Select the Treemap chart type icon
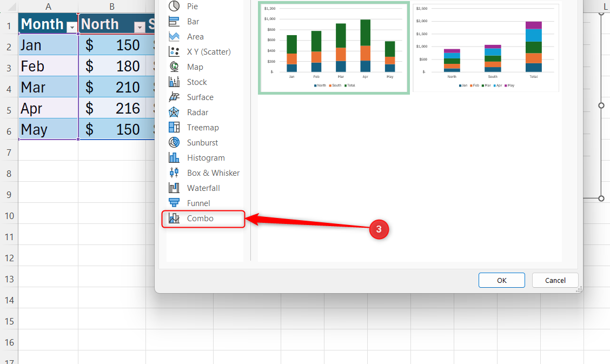 tap(174, 128)
